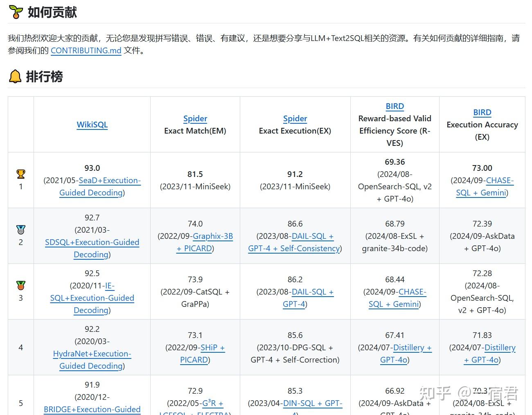The height and width of the screenshot is (415, 532).
Task: Click the seedling icon next to 如何贡献 heading
Action: (15, 12)
